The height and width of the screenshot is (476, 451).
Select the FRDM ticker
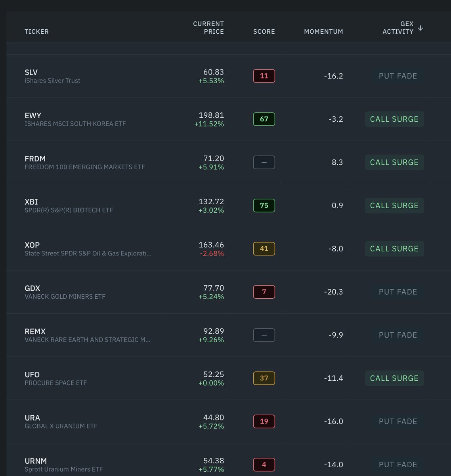click(x=35, y=159)
